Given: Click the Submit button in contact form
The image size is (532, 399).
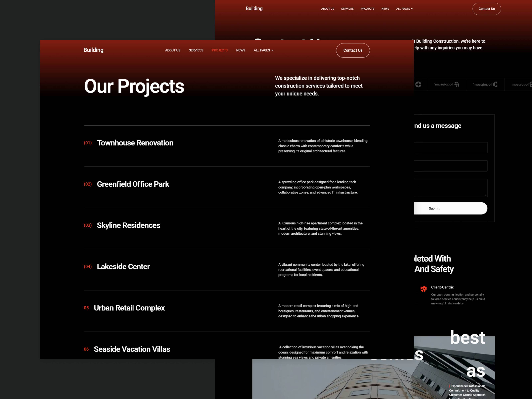Looking at the screenshot, I should (x=450, y=208).
